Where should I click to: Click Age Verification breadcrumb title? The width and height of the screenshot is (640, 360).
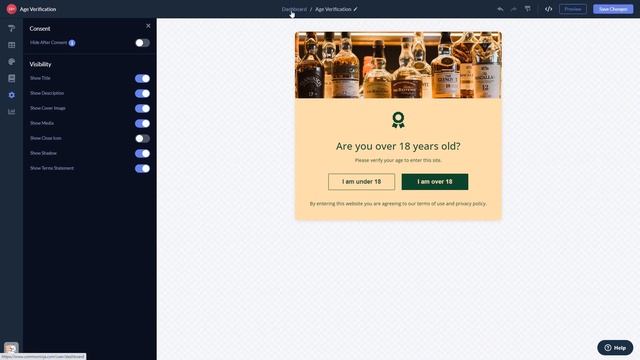[333, 9]
